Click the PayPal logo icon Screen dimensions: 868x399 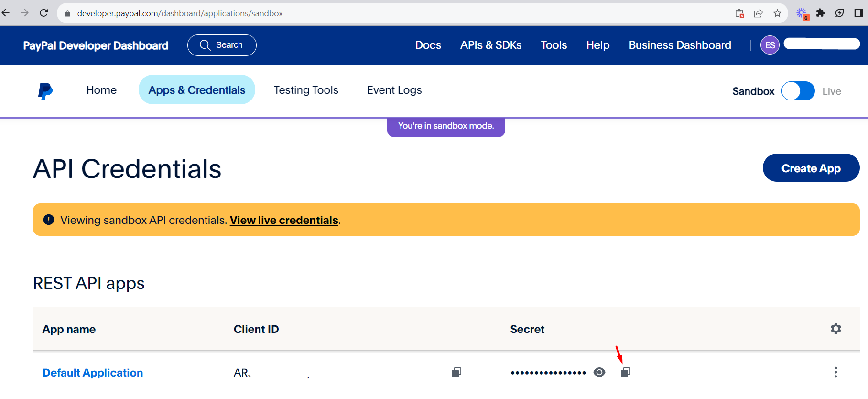point(45,91)
